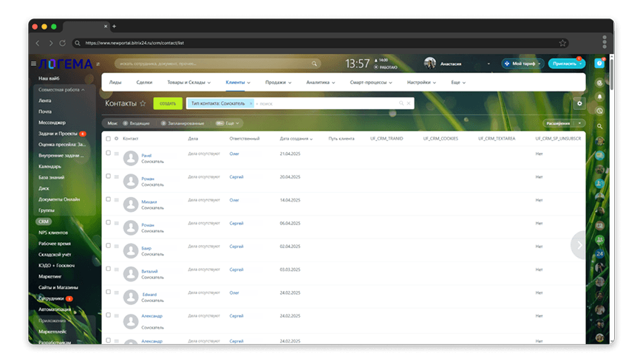Image resolution: width=643 pixels, height=364 pixels.
Task: Toggle the РАБОТАЮ work status indicator
Action: (386, 68)
